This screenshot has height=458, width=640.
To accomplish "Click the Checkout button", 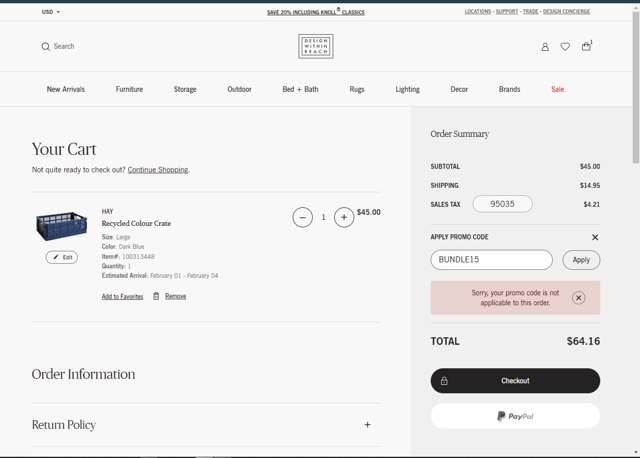I will [x=515, y=381].
